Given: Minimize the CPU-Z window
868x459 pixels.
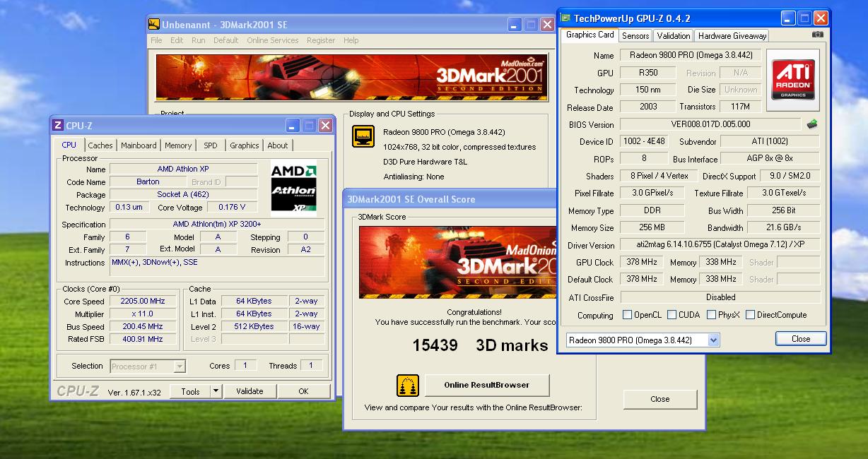Looking at the screenshot, I should [x=293, y=126].
